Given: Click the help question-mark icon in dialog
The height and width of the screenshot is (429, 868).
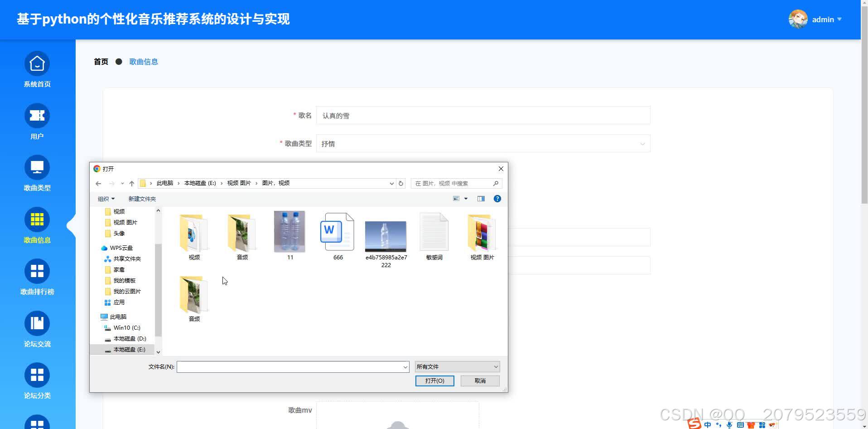Looking at the screenshot, I should click(x=497, y=199).
